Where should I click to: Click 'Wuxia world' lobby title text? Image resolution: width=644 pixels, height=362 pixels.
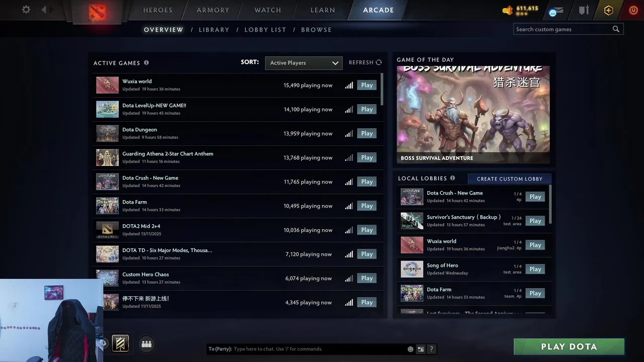(441, 241)
